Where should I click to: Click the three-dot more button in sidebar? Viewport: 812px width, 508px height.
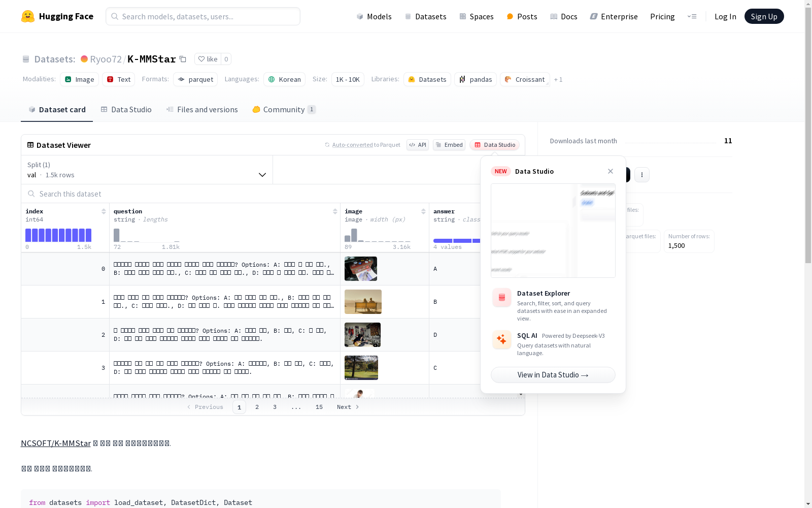point(642,175)
